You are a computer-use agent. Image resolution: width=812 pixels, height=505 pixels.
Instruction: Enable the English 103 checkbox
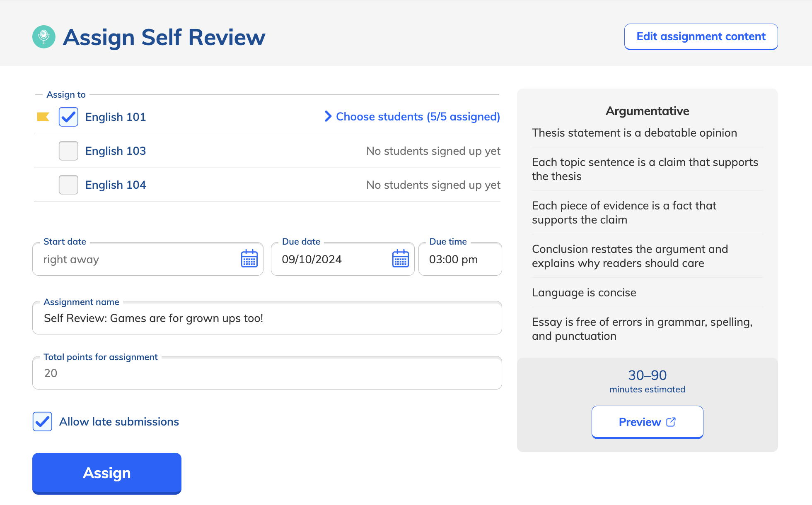point(68,151)
